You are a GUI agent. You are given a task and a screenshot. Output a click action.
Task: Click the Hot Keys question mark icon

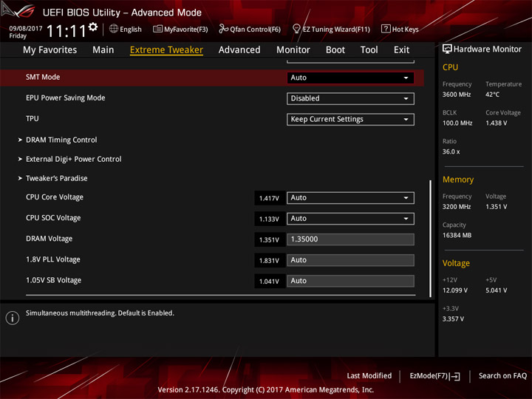click(386, 29)
